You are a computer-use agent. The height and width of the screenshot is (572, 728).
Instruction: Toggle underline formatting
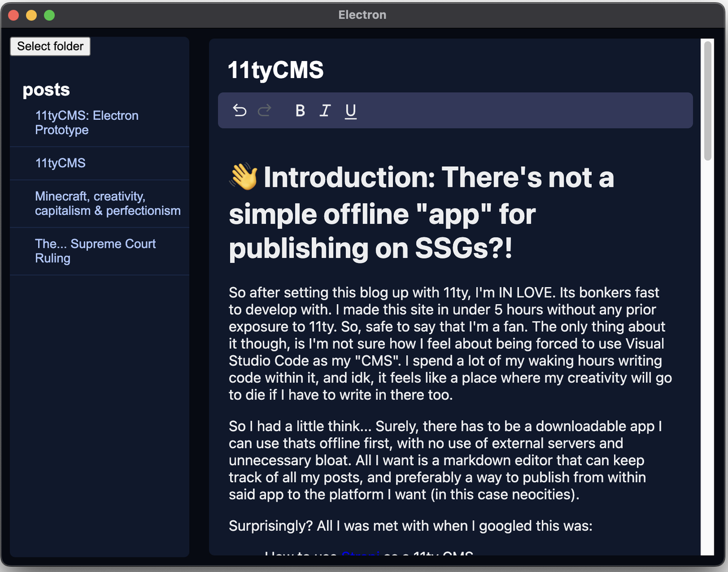click(x=350, y=110)
